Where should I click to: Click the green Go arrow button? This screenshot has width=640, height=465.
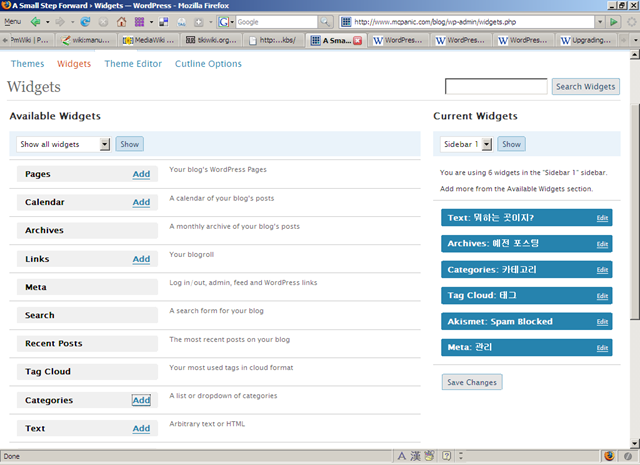click(613, 22)
